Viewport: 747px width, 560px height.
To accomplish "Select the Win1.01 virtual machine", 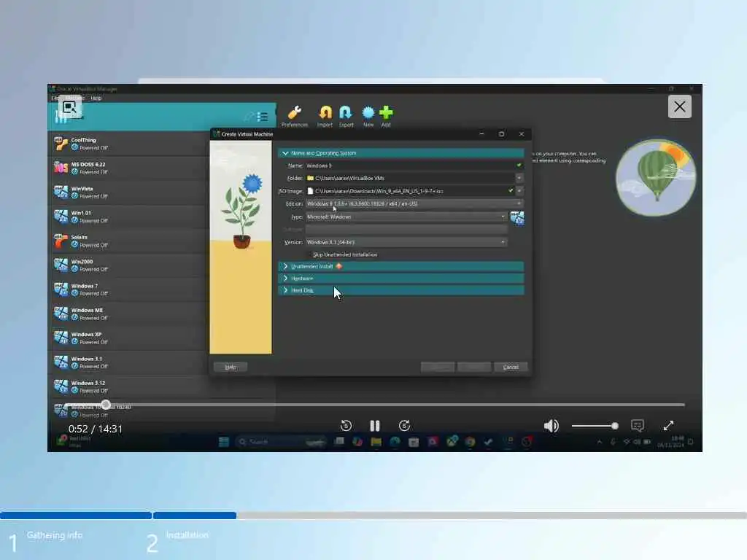I will click(128, 217).
